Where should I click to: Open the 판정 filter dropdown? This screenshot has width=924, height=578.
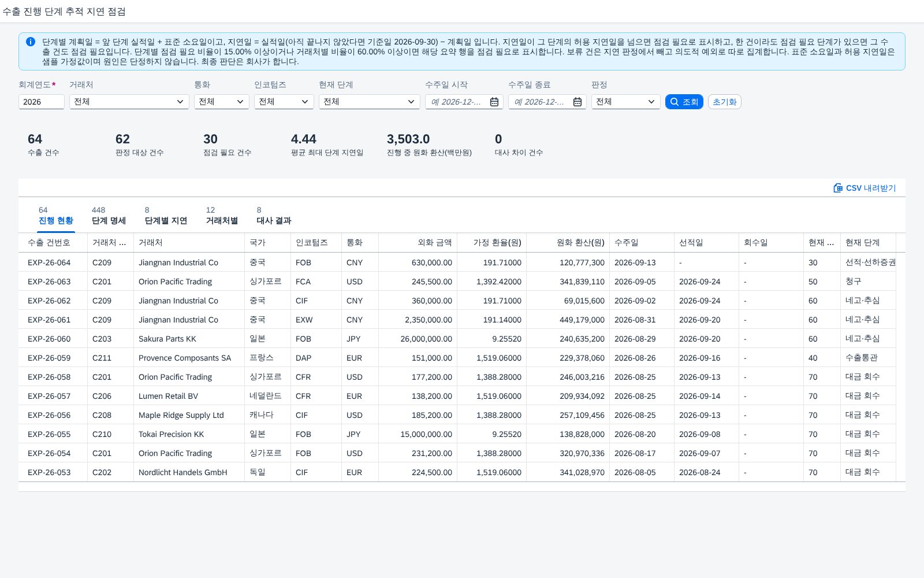[x=626, y=102]
